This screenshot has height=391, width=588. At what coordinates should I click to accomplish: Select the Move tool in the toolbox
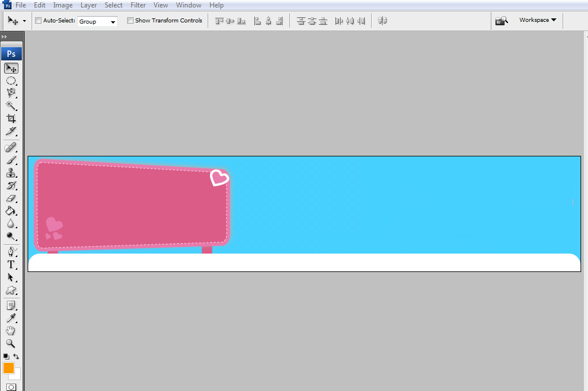(12, 68)
